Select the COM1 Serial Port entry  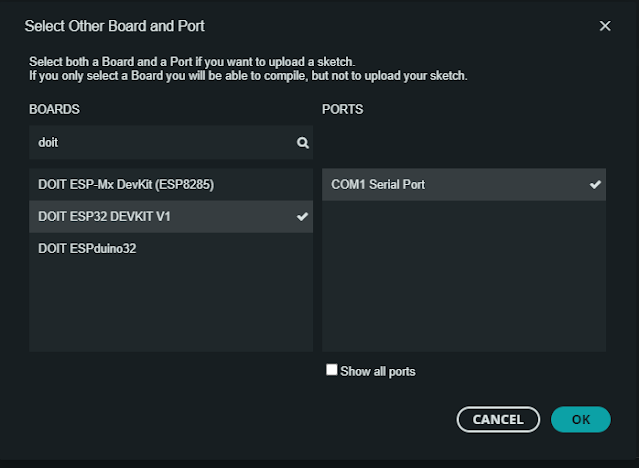point(378,185)
